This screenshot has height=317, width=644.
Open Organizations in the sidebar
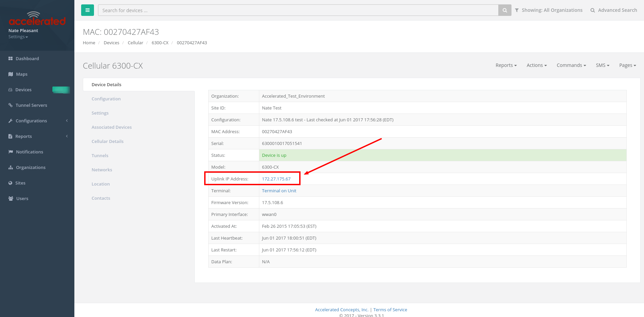pyautogui.click(x=30, y=167)
